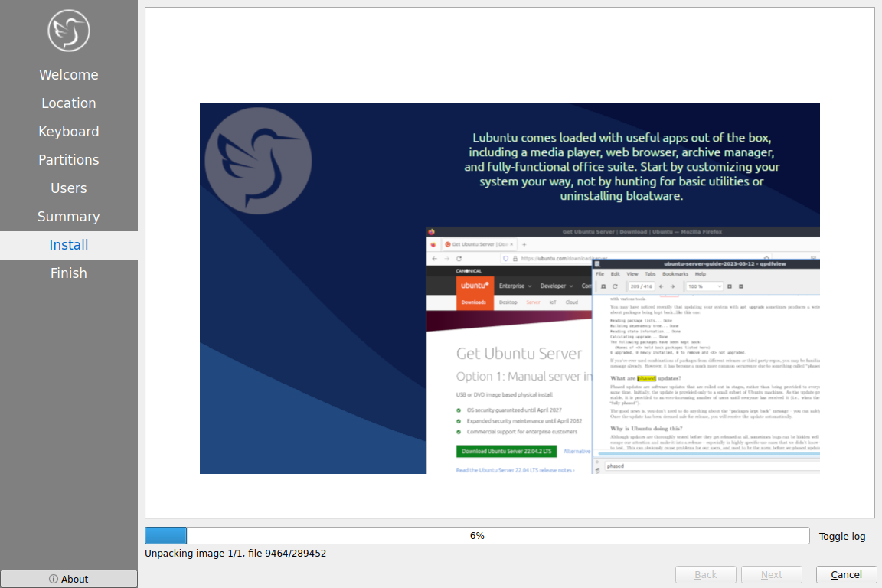Select the Install step in the sidebar
The height and width of the screenshot is (588, 882).
pos(69,245)
